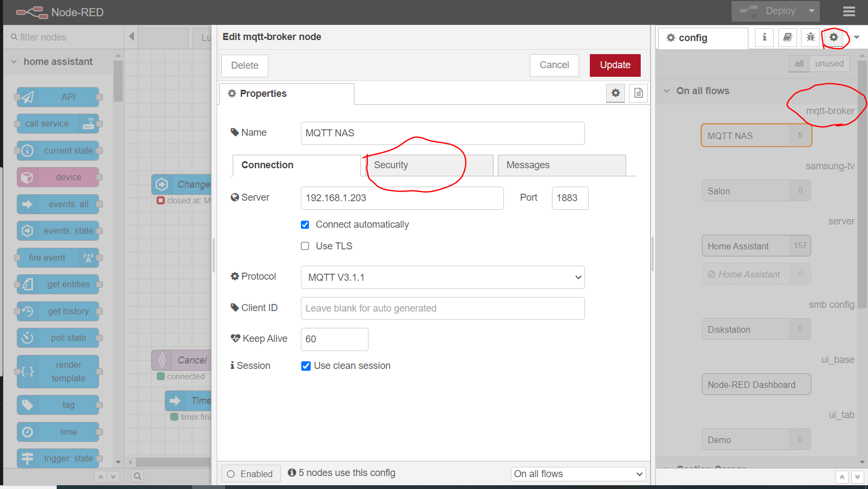Image resolution: width=868 pixels, height=489 pixels.
Task: Select the get entities node
Action: click(x=58, y=284)
